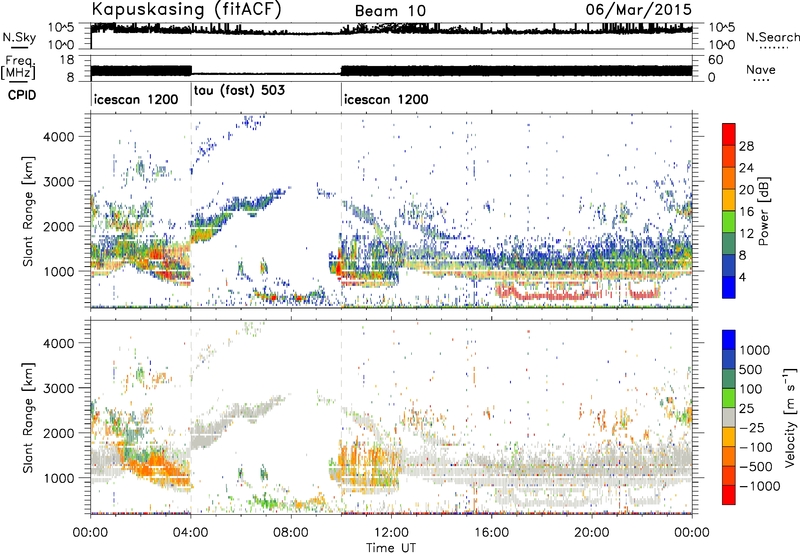Click the "CPID" row label

coord(22,95)
